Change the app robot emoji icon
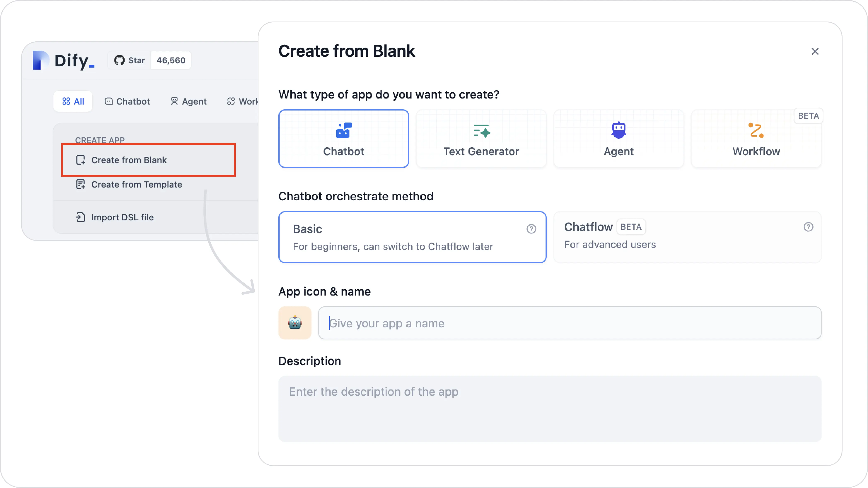868x488 pixels. click(x=295, y=323)
